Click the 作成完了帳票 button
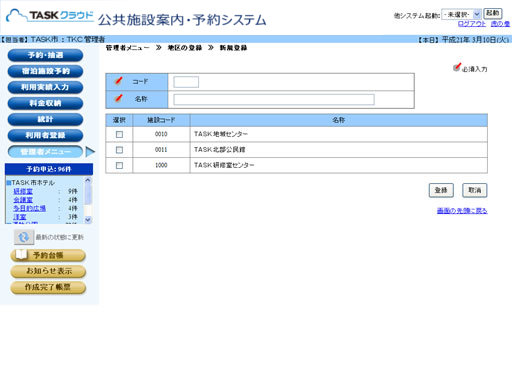Screen dimensions: 512x384 pyautogui.click(x=48, y=287)
